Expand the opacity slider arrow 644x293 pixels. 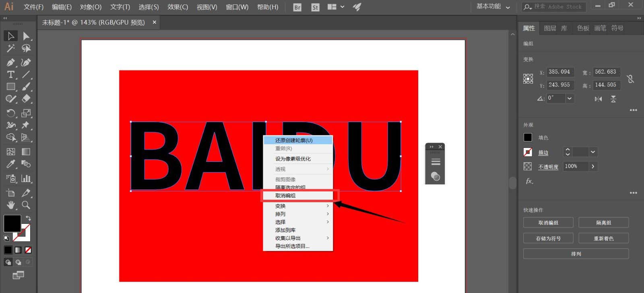tap(593, 166)
